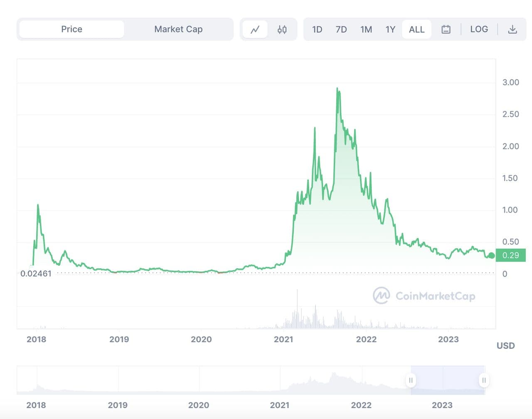Click the price peak in late 2021
This screenshot has height=419, width=532.
click(337, 88)
